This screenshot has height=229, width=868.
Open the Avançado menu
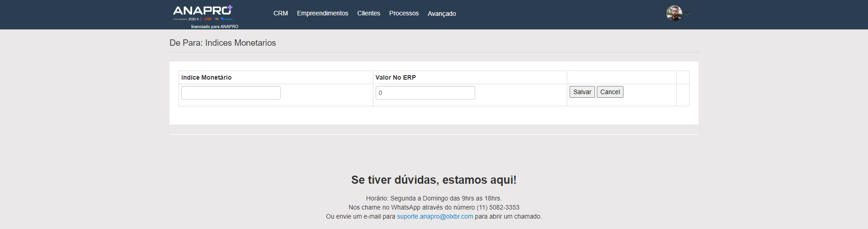click(442, 14)
